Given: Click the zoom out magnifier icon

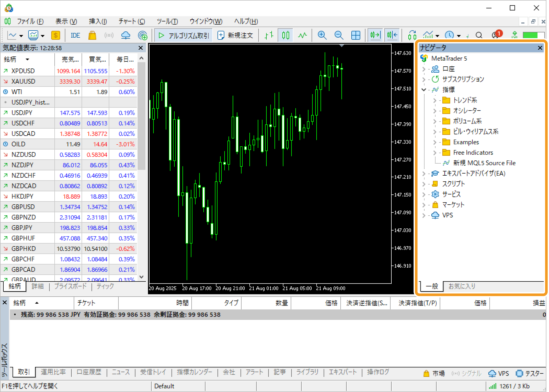Looking at the screenshot, I should point(339,35).
